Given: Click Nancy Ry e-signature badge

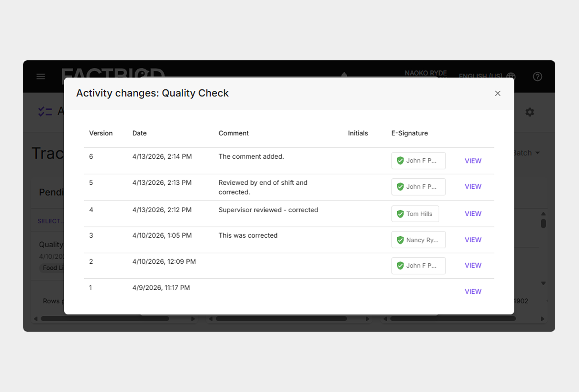Looking at the screenshot, I should tap(418, 240).
